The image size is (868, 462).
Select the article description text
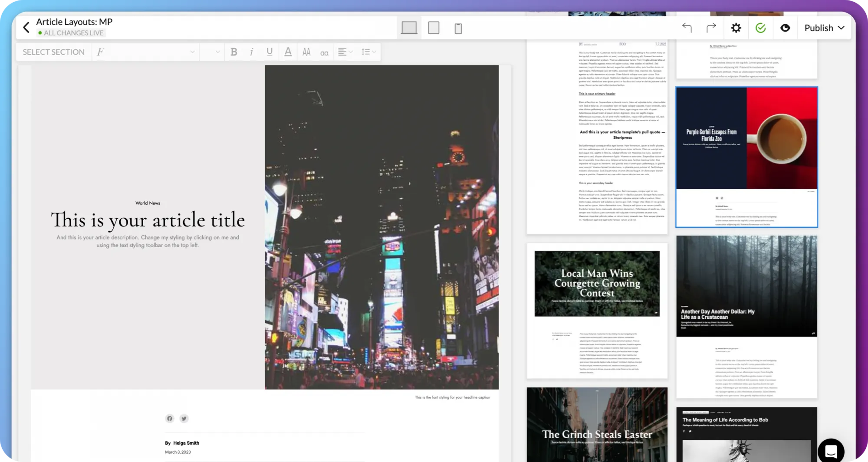(148, 241)
